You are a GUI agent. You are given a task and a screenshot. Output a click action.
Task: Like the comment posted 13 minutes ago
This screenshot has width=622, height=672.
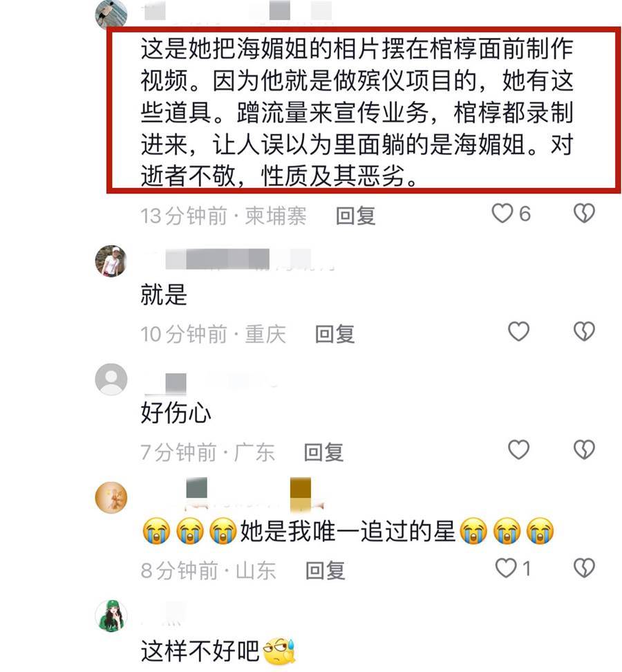coord(502,214)
